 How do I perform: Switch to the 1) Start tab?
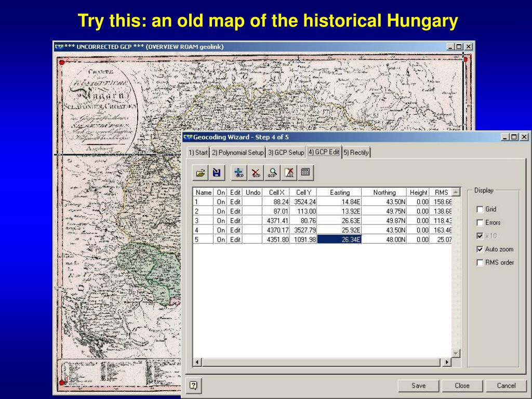click(x=198, y=153)
